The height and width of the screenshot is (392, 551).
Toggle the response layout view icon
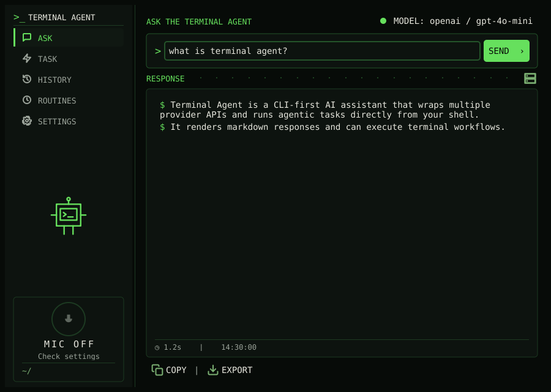click(x=530, y=78)
